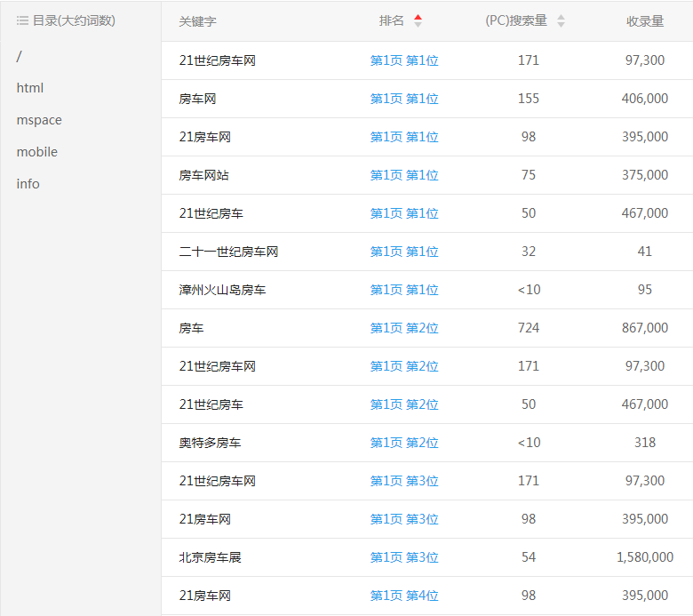Click the 第1页 第4位 ranking link
The height and width of the screenshot is (616, 693).
tap(404, 596)
